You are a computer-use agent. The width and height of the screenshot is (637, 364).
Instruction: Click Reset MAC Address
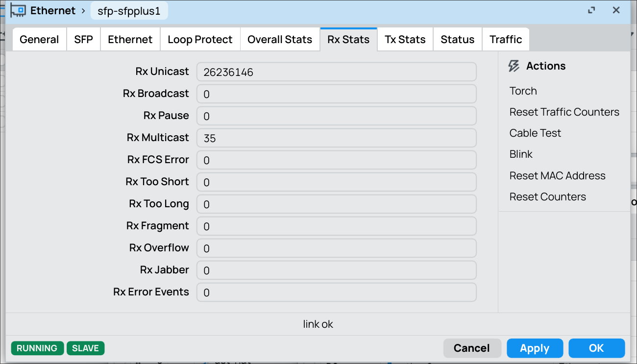[558, 176]
